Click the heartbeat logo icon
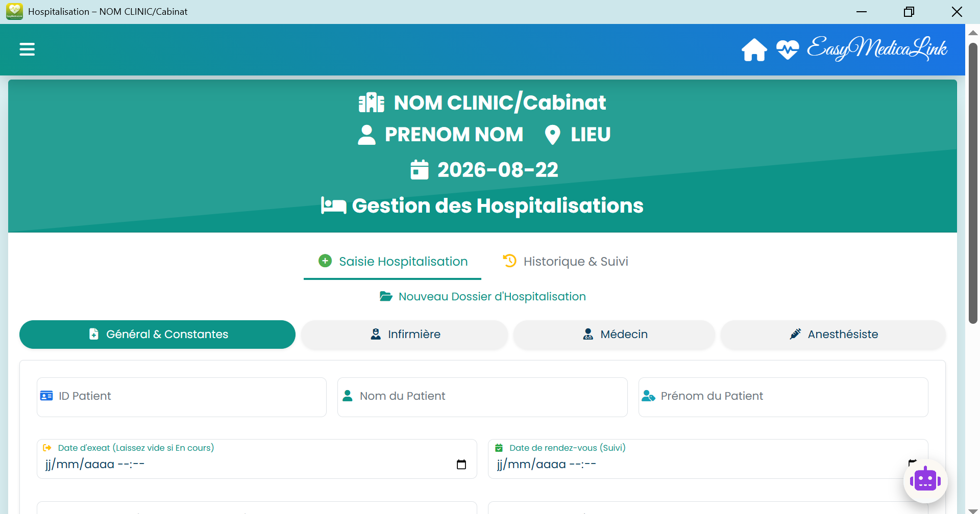 click(788, 50)
